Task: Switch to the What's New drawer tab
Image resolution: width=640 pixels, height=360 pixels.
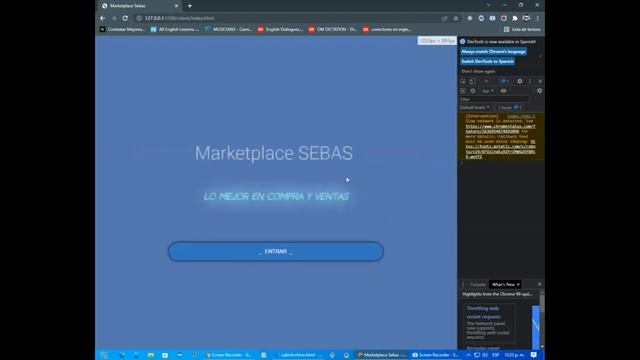Action: click(x=505, y=284)
